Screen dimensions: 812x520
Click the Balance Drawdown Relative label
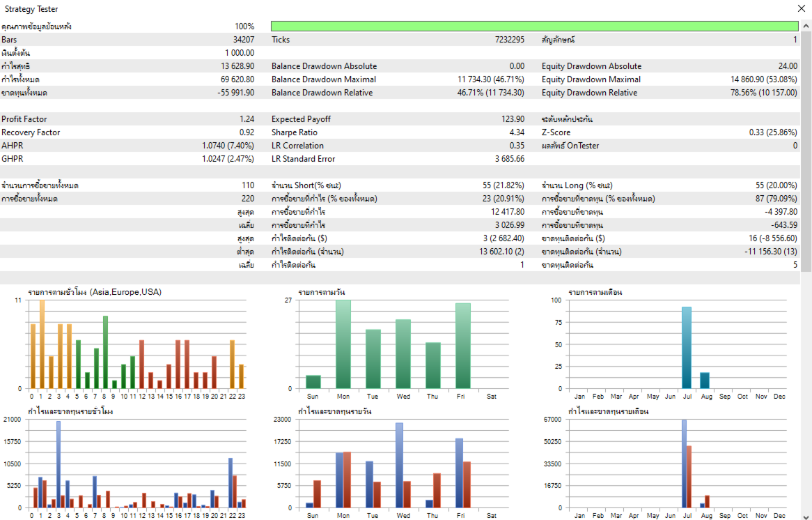click(322, 93)
